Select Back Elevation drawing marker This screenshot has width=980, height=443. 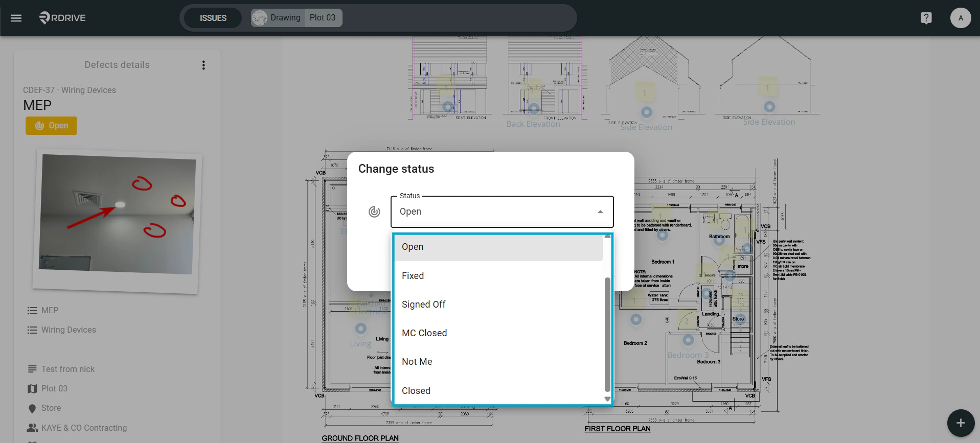coord(534,108)
